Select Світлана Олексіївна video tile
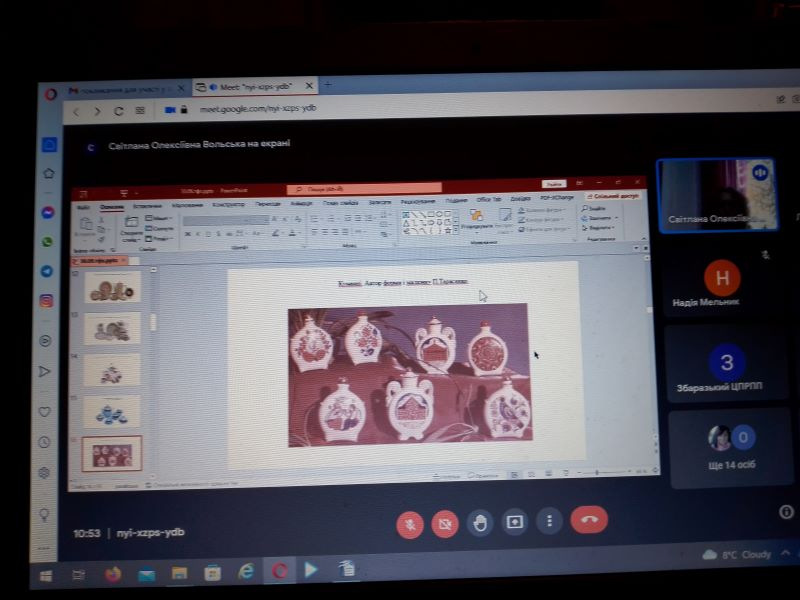 pyautogui.click(x=717, y=195)
